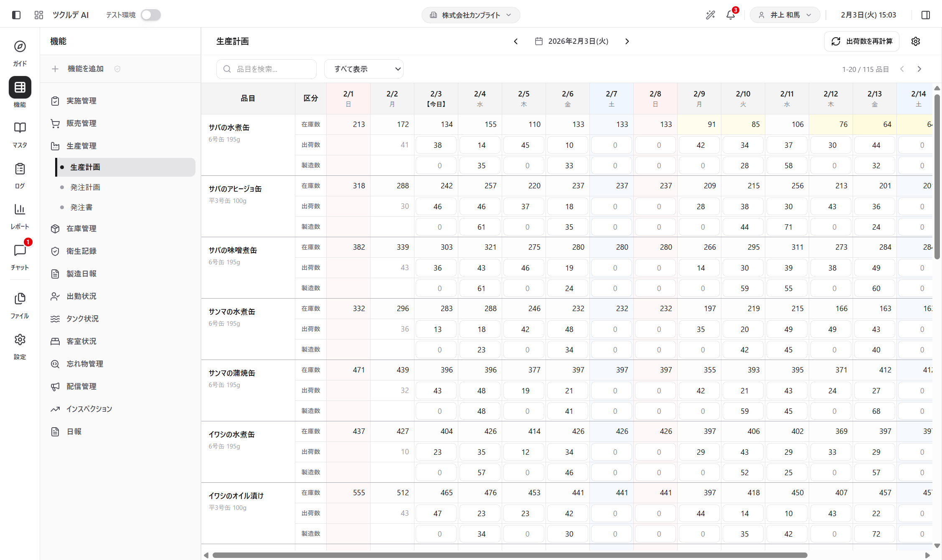Open notifications via the bell icon
The width and height of the screenshot is (942, 560).
730,15
